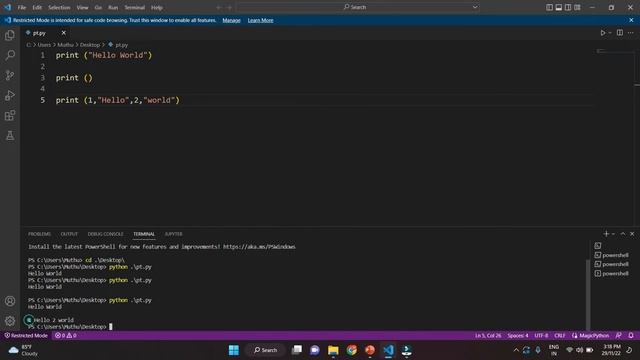The image size is (640, 360).
Task: Open the Source Control view
Action: pos(10,75)
